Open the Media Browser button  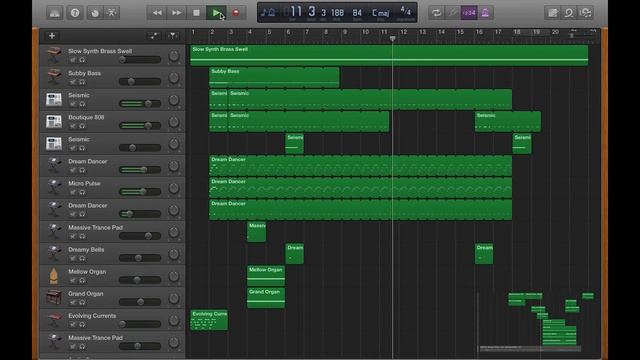coord(585,13)
